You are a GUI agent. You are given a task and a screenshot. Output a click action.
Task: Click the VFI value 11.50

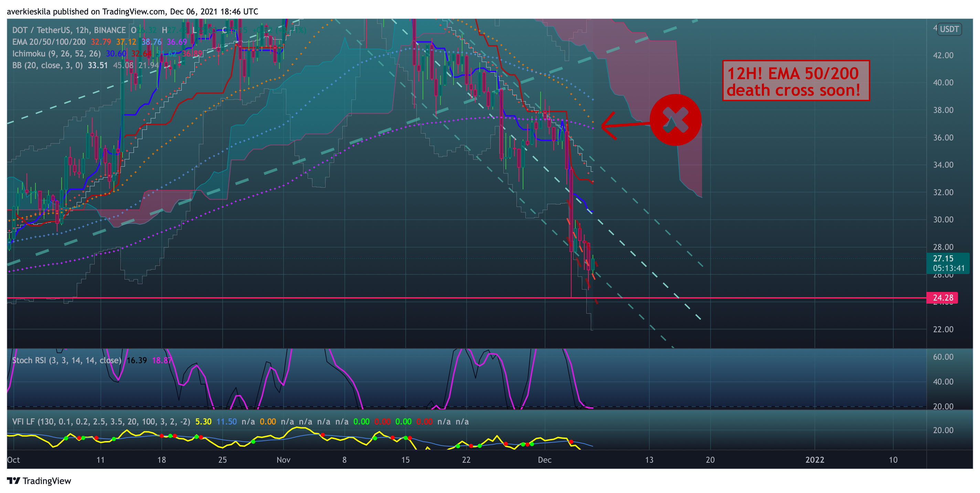pyautogui.click(x=226, y=421)
